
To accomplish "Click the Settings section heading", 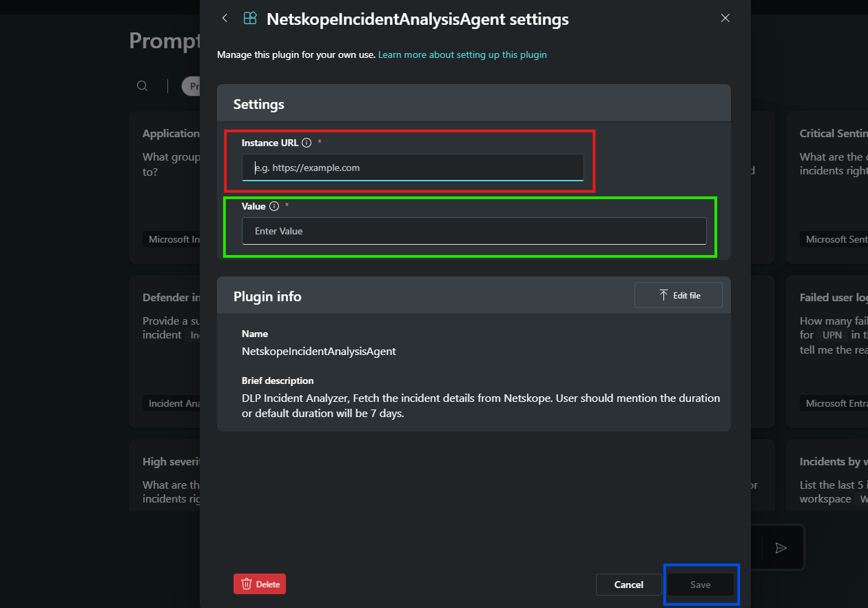I will pyautogui.click(x=259, y=105).
